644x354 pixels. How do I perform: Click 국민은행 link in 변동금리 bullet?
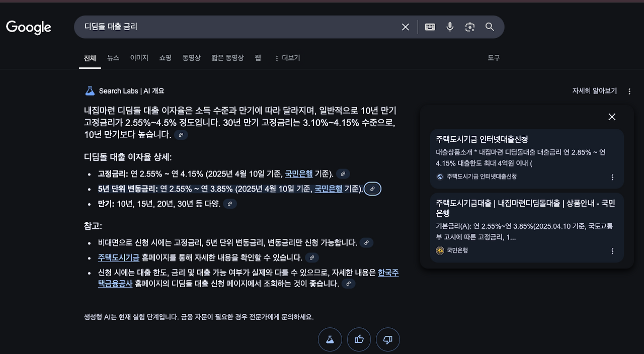(329, 189)
